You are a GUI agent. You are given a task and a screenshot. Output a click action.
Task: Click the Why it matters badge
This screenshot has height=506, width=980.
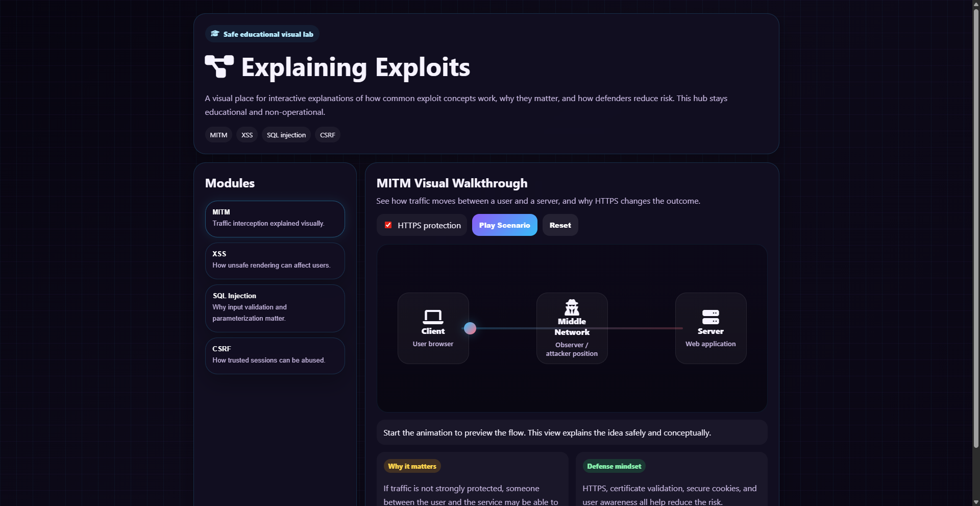[412, 466]
